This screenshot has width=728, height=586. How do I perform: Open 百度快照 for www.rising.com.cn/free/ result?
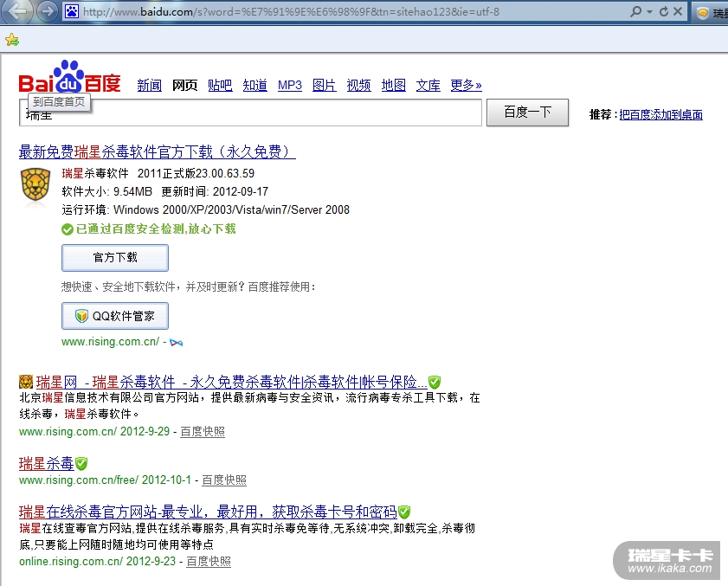[x=224, y=480]
